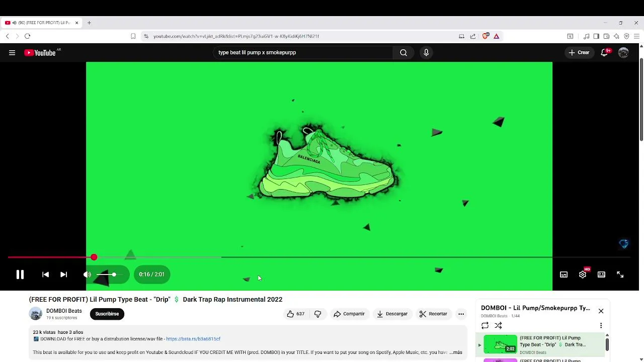Image resolution: width=644 pixels, height=362 pixels.
Task: Open the Brave VPN shield icon
Action: point(626,36)
